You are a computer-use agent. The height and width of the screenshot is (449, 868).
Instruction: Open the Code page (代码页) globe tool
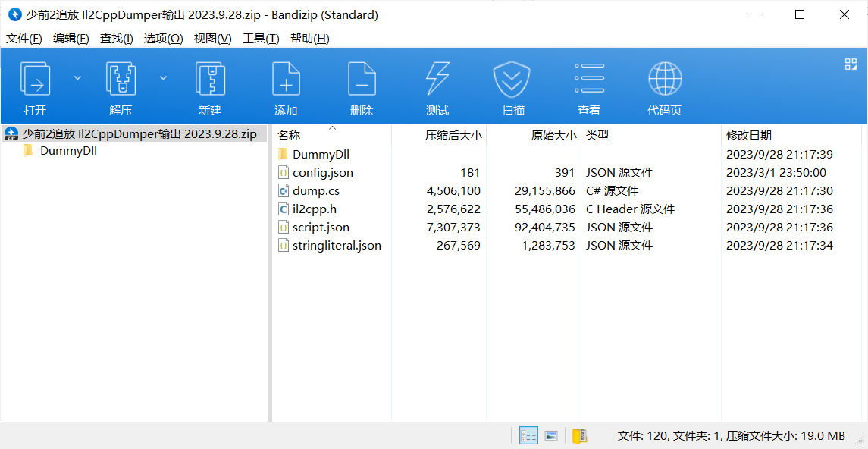pos(664,79)
